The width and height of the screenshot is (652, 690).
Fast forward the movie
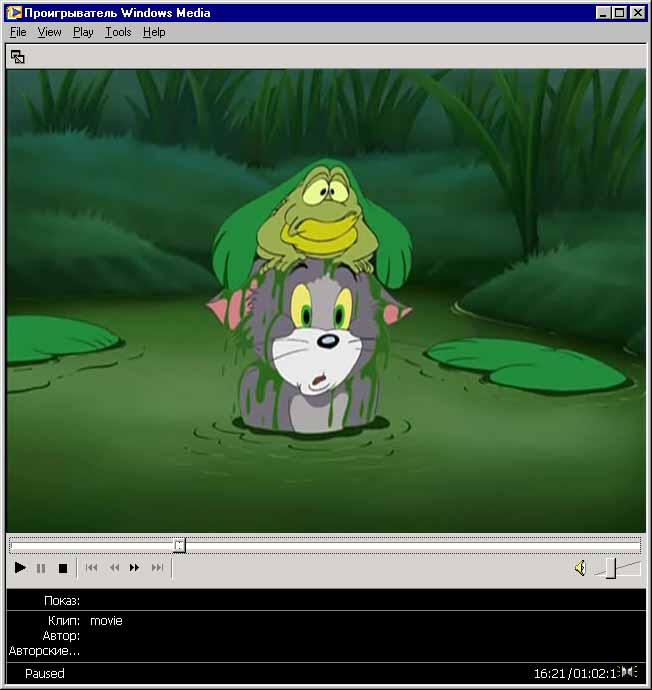click(135, 568)
